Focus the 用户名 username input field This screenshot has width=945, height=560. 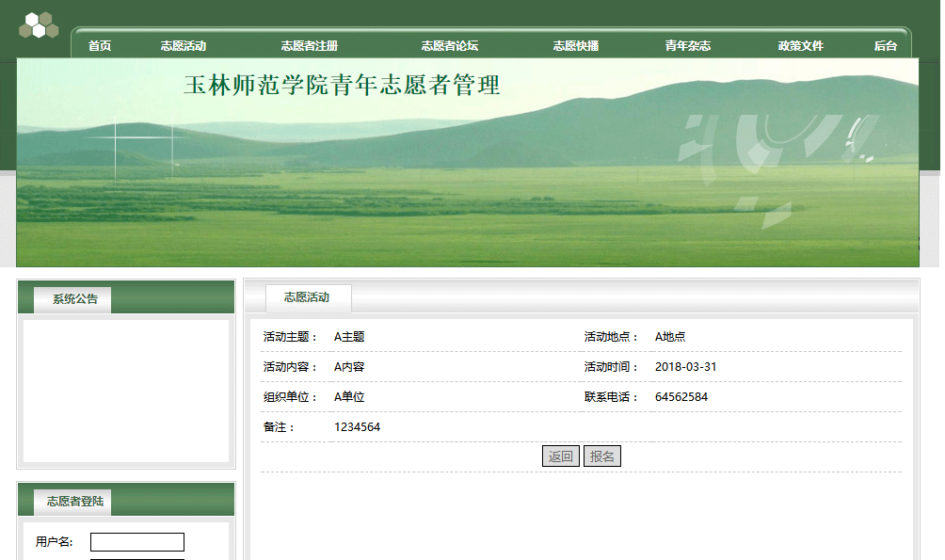tap(137, 542)
